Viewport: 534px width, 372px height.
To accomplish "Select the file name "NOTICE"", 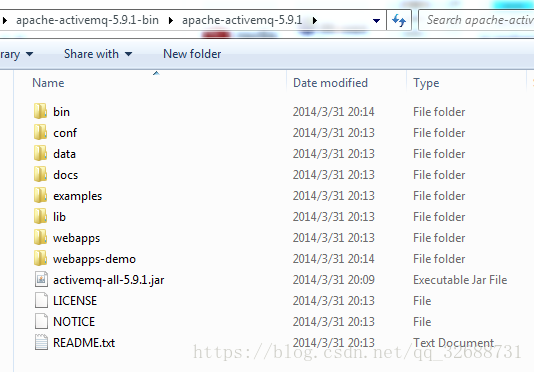I will click(74, 322).
